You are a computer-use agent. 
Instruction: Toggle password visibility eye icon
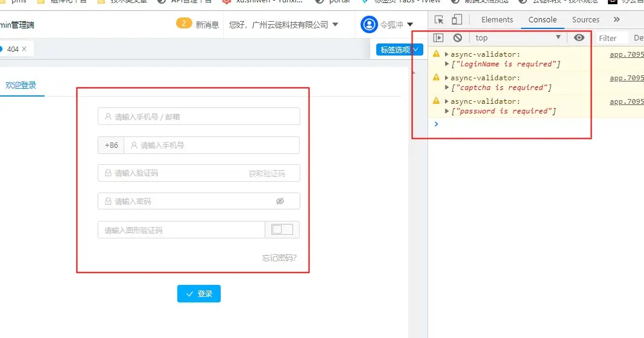[280, 201]
